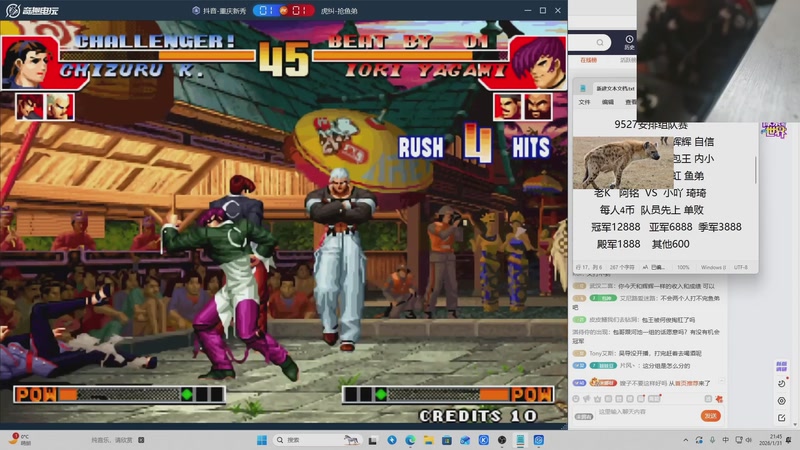
Task: Open the 文件 menu in Notepad
Action: click(x=584, y=102)
